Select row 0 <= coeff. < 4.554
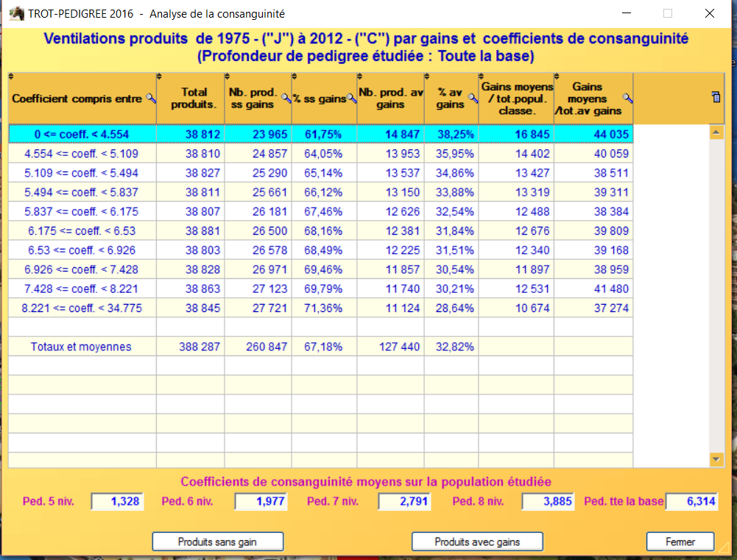The image size is (737, 560). click(320, 134)
